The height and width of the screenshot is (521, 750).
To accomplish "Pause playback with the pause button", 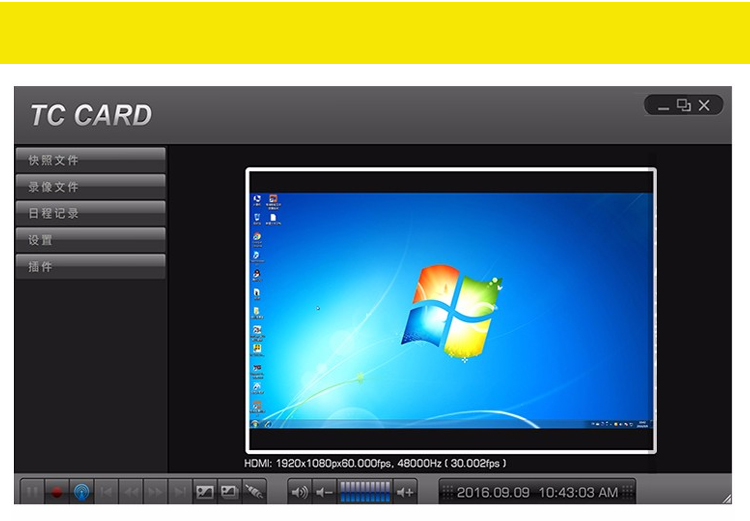I will 33,492.
